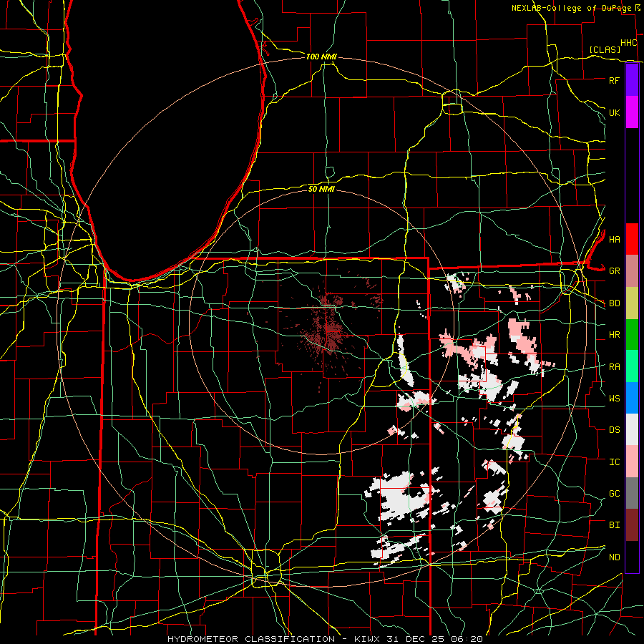The image size is (644, 644).
Task: Click the "BD" legend label
Action: (x=614, y=303)
